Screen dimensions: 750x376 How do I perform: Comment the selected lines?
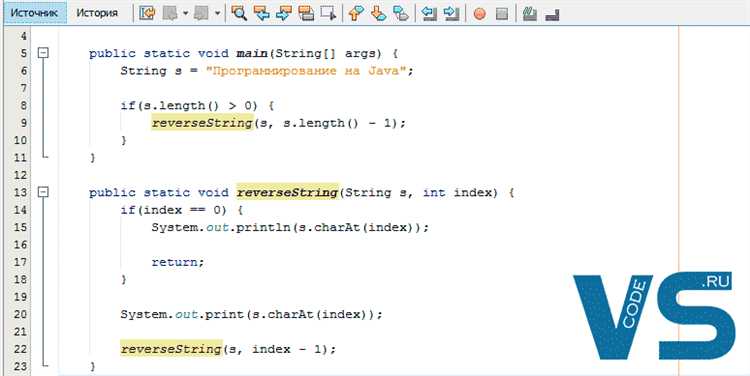tap(529, 13)
